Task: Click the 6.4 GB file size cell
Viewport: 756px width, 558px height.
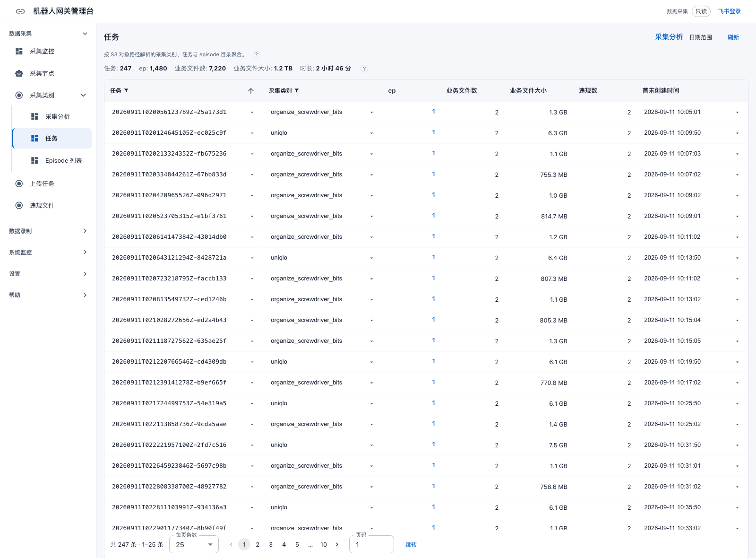Action: click(558, 258)
